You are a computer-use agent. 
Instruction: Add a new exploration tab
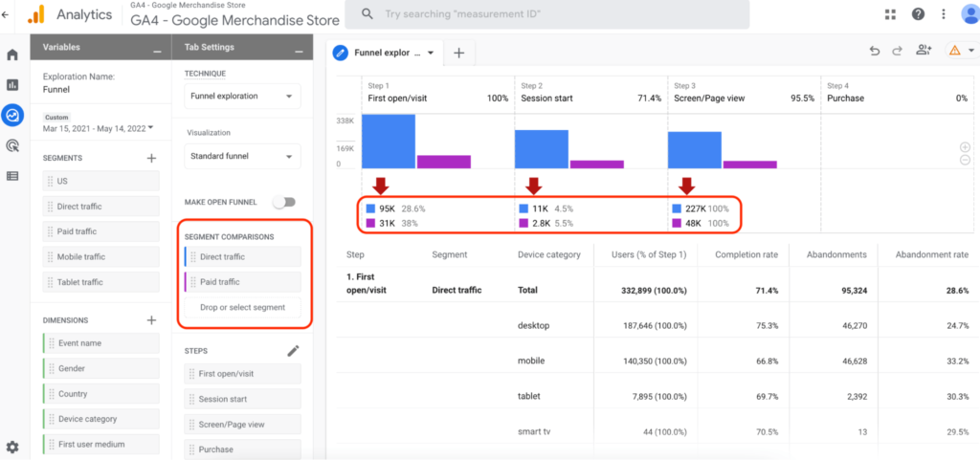pyautogui.click(x=458, y=53)
